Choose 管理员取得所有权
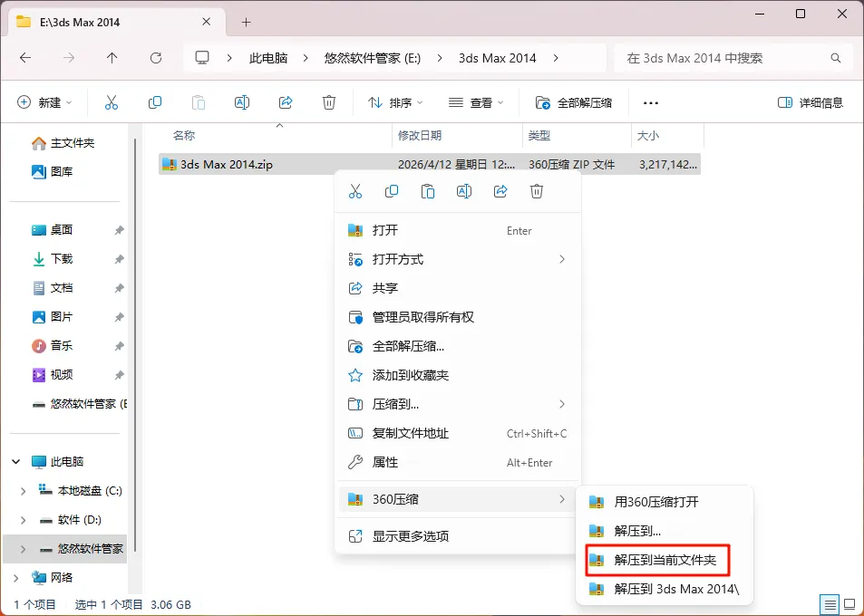864x616 pixels. 458,317
